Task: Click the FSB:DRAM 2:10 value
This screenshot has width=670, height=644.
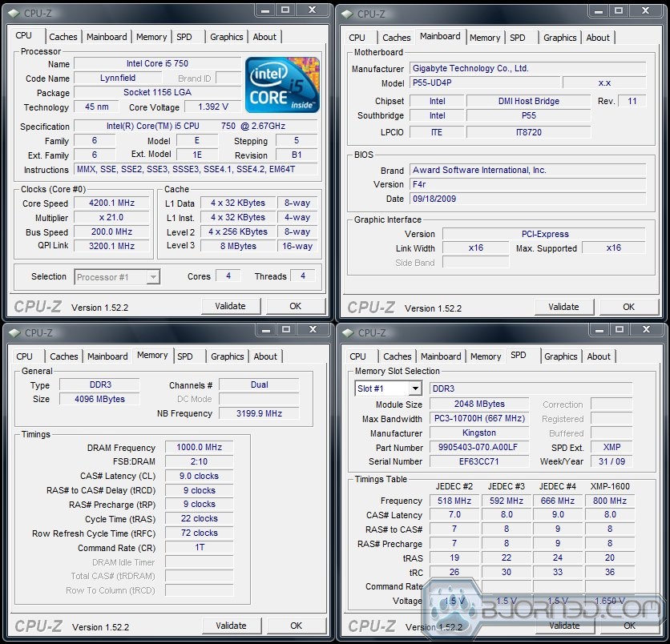Action: 199,461
